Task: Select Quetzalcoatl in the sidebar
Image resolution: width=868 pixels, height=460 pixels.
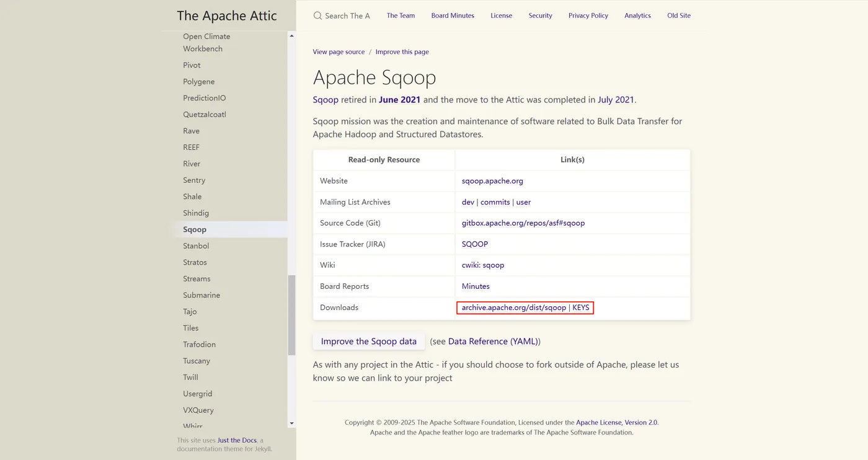Action: click(204, 115)
